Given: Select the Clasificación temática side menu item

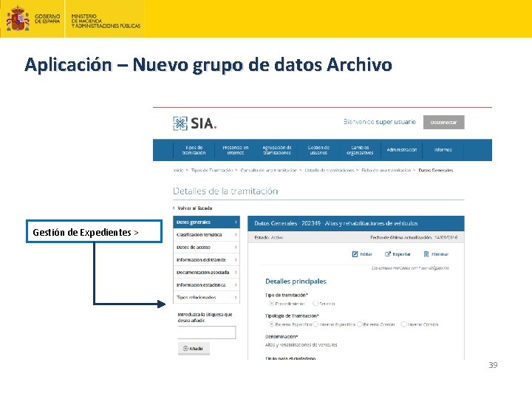Looking at the screenshot, I should (206, 235).
